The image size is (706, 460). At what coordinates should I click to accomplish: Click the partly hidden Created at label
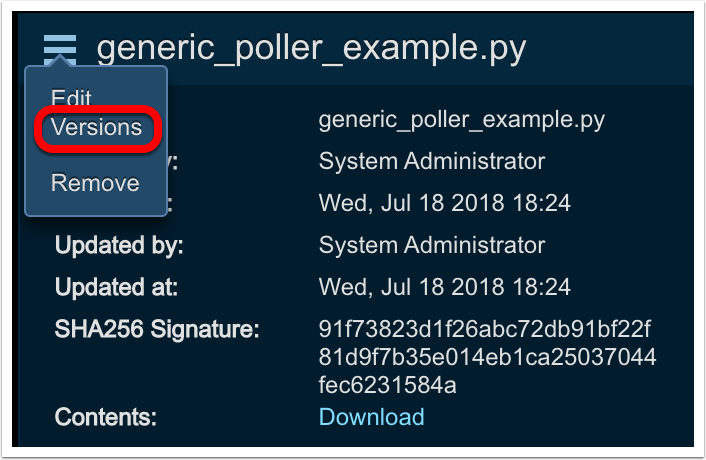171,203
